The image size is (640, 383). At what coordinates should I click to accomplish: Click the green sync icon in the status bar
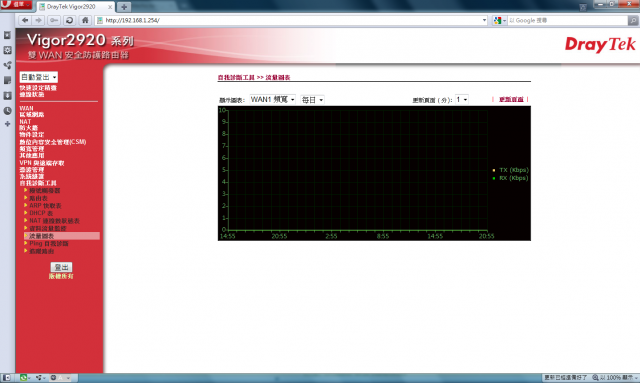24,378
